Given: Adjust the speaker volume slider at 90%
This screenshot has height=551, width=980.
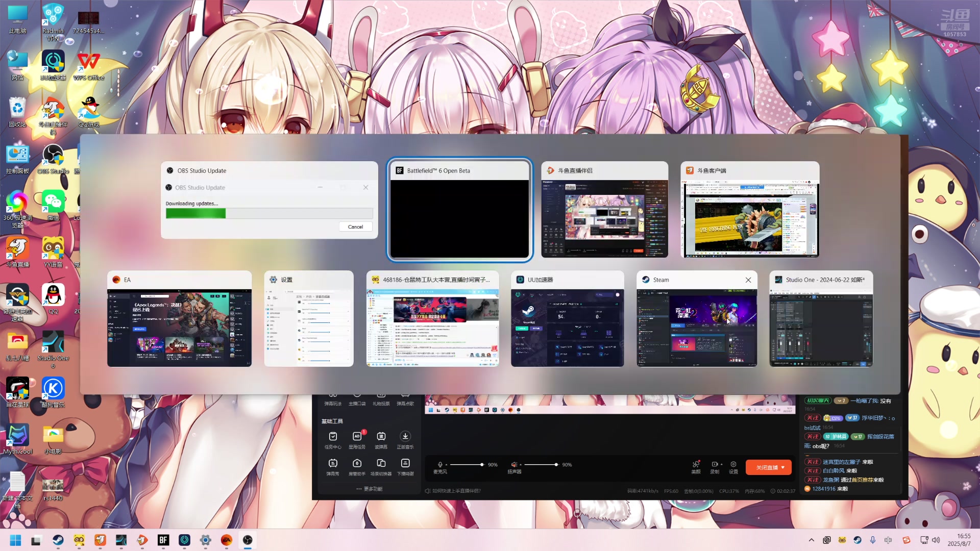Looking at the screenshot, I should [x=541, y=465].
